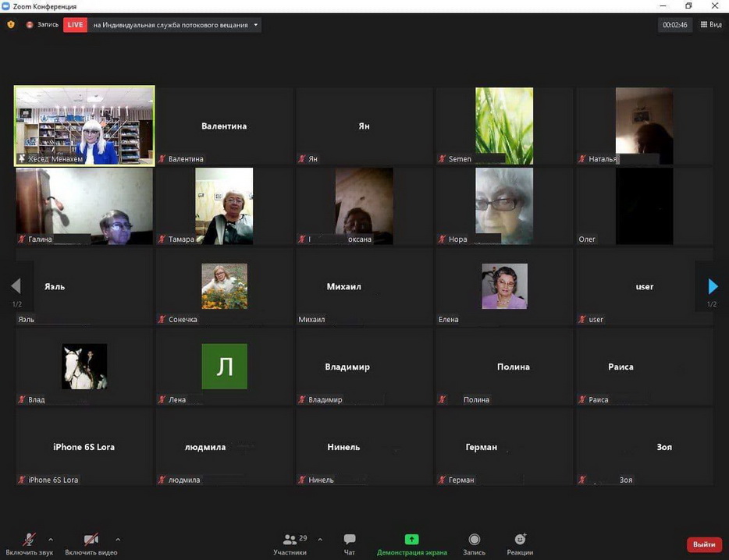The width and height of the screenshot is (729, 560).
Task: Select Тамара's video thumbnail
Action: pos(224,205)
